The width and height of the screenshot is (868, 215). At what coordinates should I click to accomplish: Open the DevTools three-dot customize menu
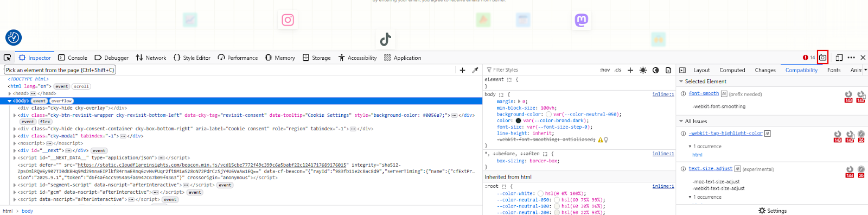tap(851, 58)
